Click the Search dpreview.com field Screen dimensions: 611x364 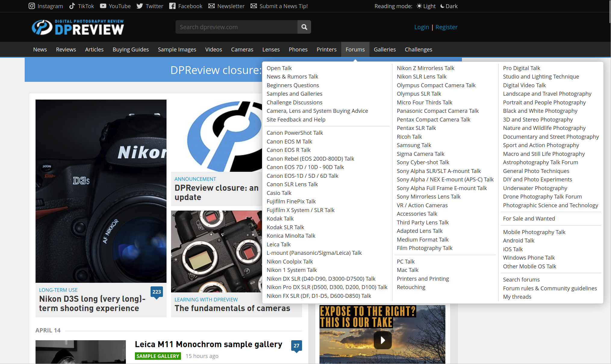click(x=236, y=27)
